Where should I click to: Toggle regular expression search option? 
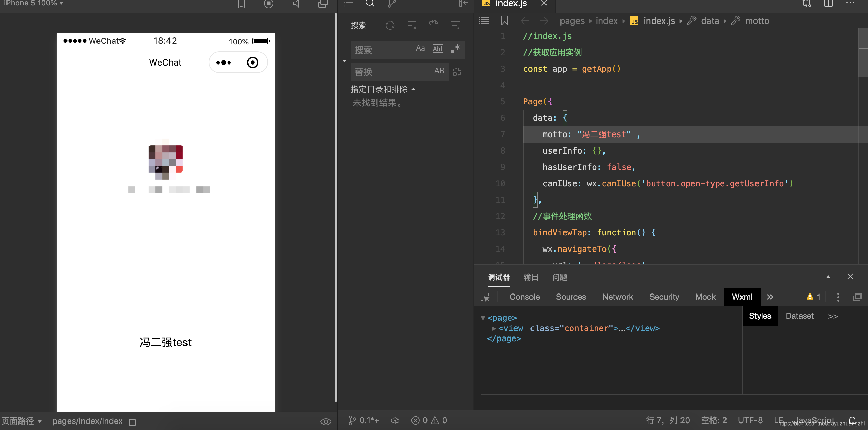point(455,49)
